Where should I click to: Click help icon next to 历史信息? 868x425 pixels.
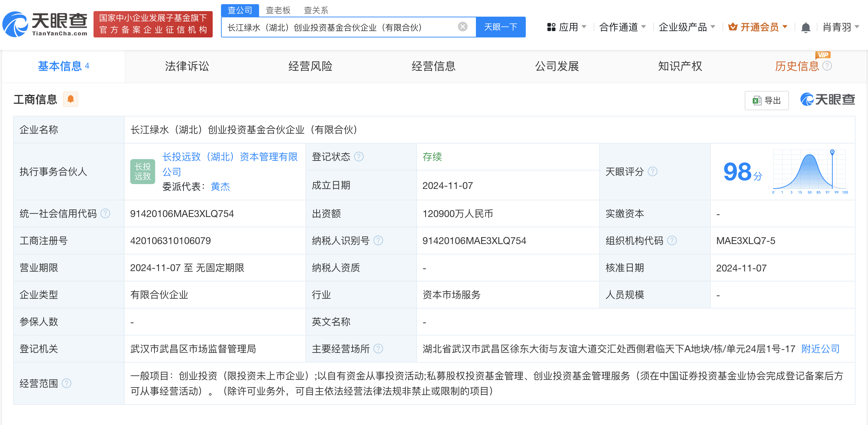pyautogui.click(x=827, y=66)
